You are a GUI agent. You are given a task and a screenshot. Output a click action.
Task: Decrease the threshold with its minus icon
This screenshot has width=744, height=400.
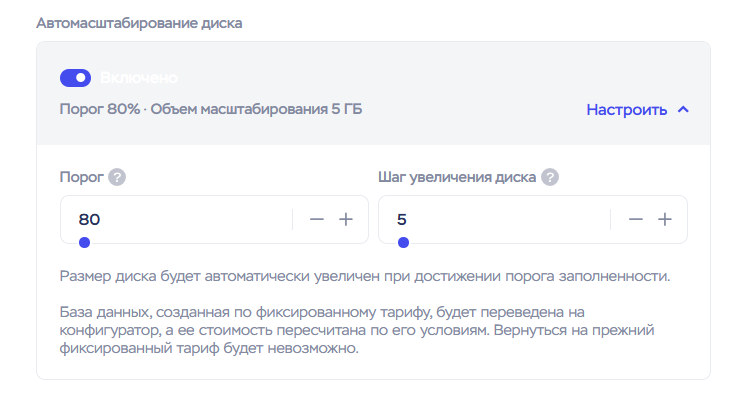pos(317,220)
